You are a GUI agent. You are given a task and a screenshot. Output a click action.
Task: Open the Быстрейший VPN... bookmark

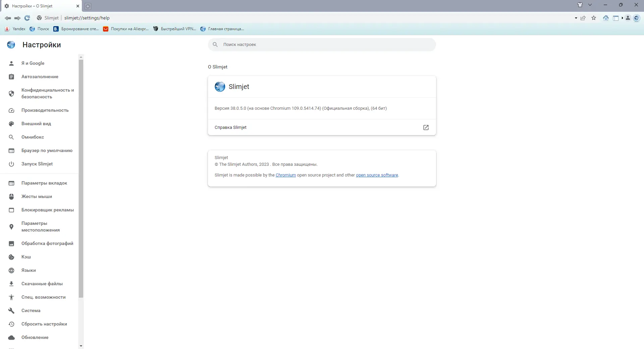(x=174, y=29)
